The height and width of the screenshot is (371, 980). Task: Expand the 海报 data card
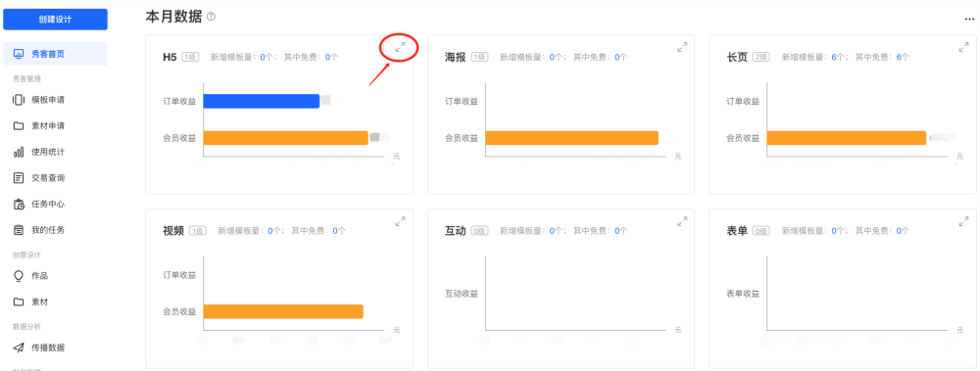tap(682, 47)
